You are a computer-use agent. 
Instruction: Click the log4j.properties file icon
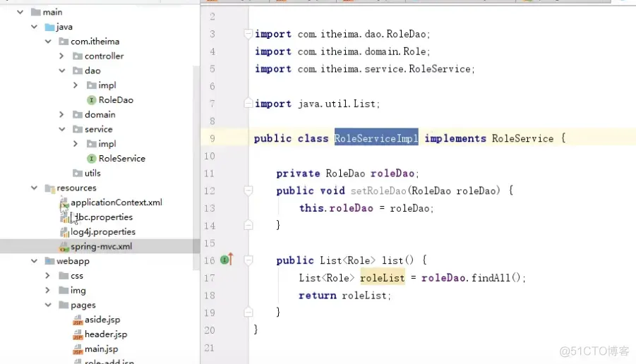tap(64, 232)
